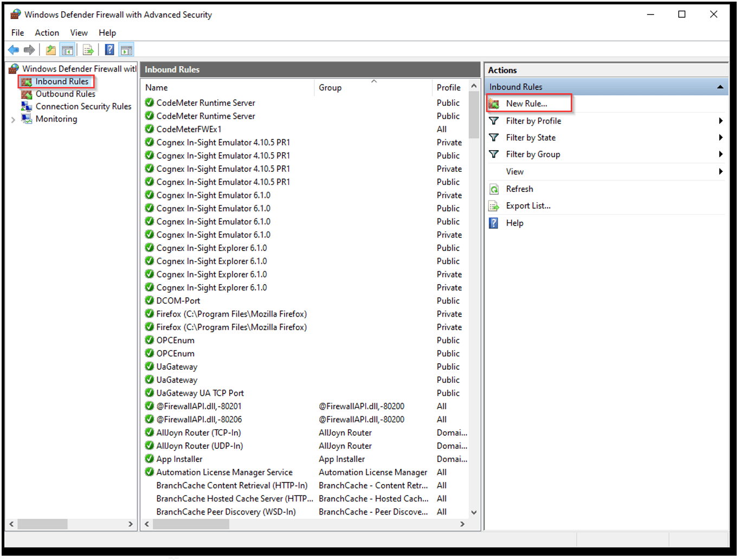Click Help in the Actions pane

[514, 223]
